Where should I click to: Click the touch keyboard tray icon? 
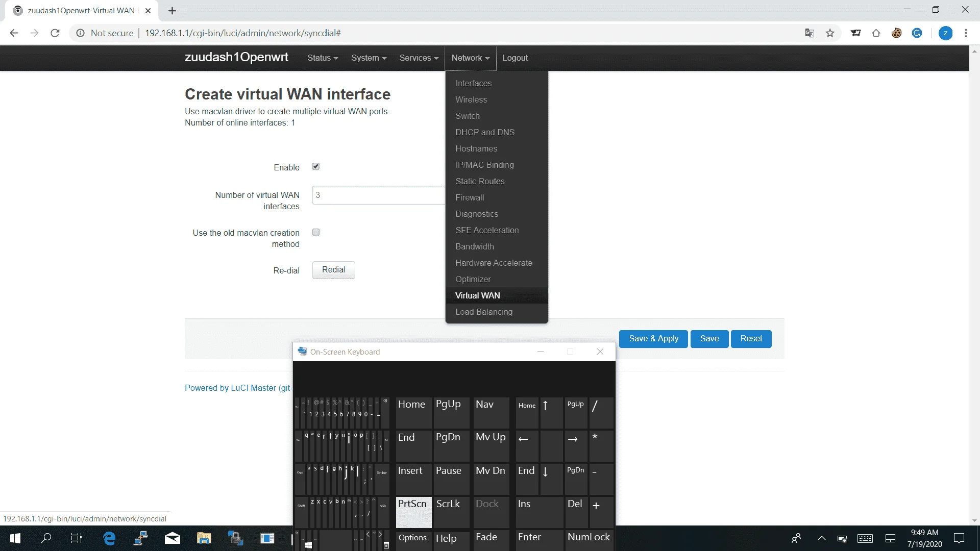[x=865, y=538]
